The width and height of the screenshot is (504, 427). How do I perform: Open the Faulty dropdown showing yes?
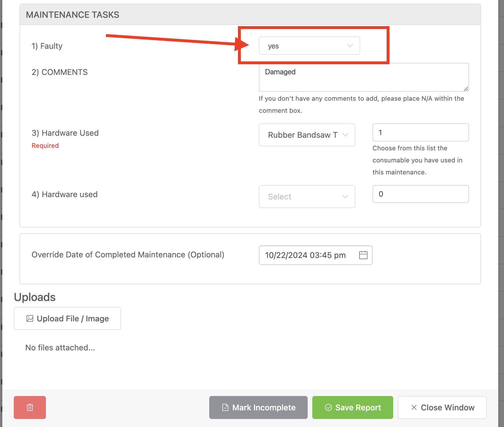click(309, 46)
